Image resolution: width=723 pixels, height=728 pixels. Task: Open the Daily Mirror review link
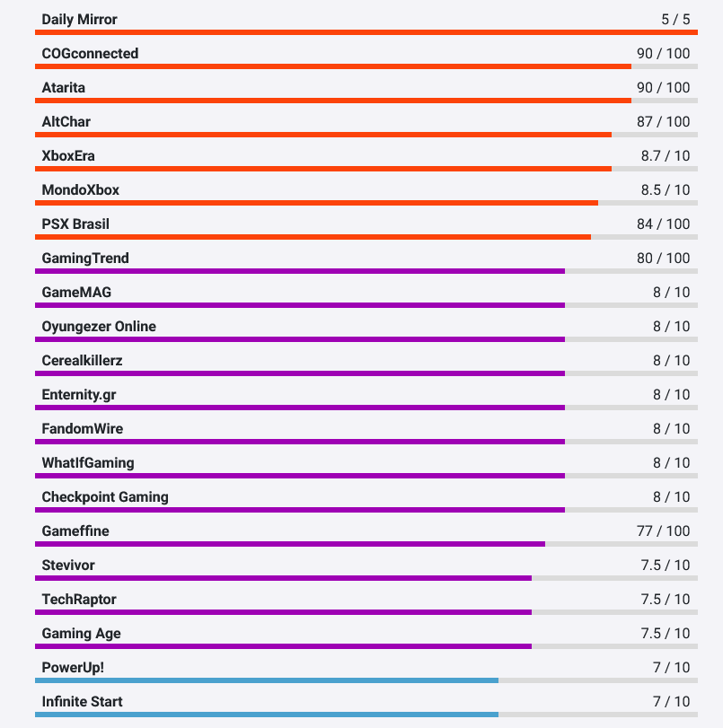(x=79, y=19)
